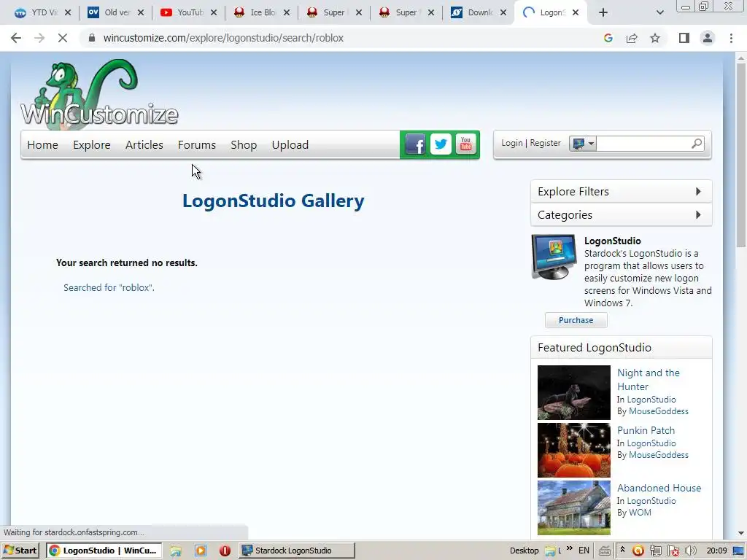This screenshot has width=747, height=560.
Task: Go to the Home menu item
Action: [42, 145]
